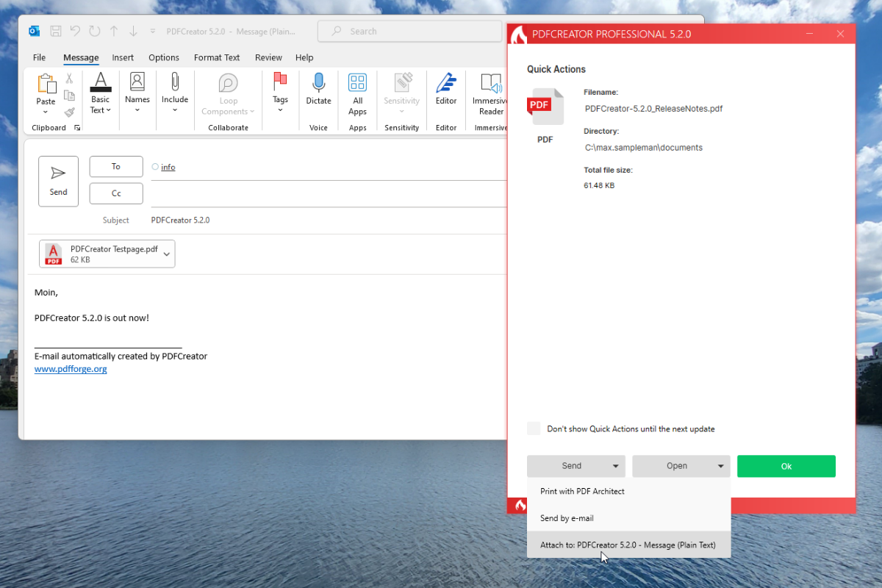Expand the Basic Text dropdown arrow
Screen dimensions: 882x588
108,110
